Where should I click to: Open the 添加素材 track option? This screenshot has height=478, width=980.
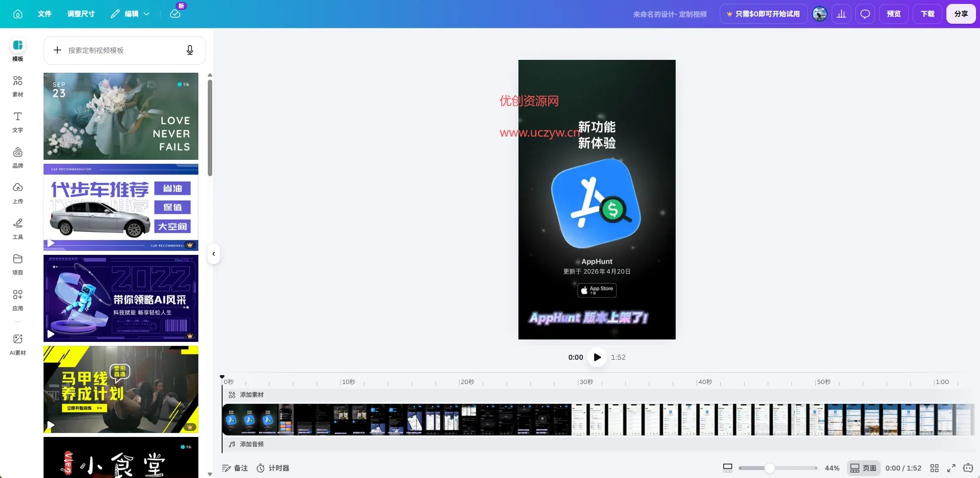[x=246, y=395]
